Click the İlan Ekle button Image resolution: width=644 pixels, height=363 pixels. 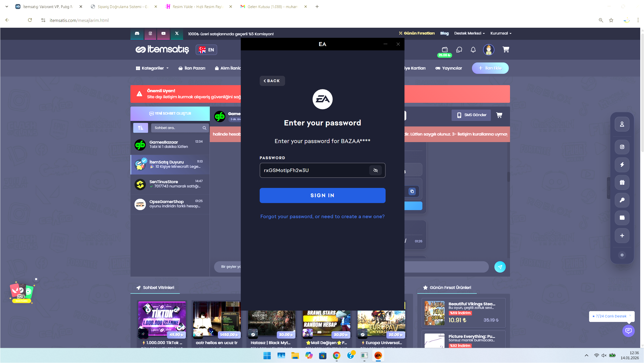click(490, 68)
